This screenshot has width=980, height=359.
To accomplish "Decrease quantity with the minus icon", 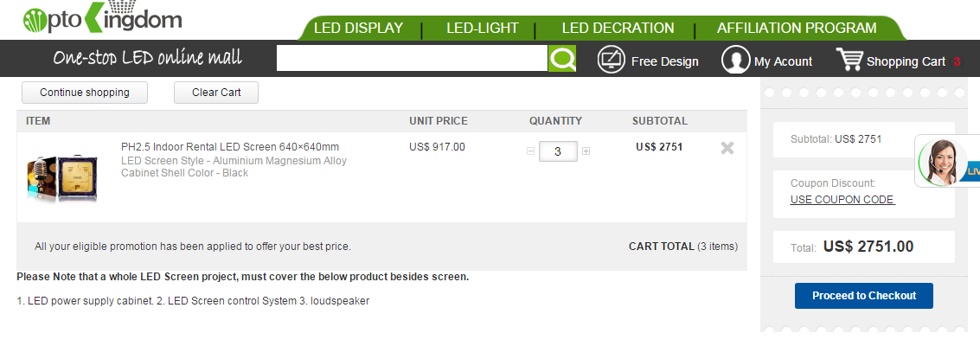I will click(530, 151).
